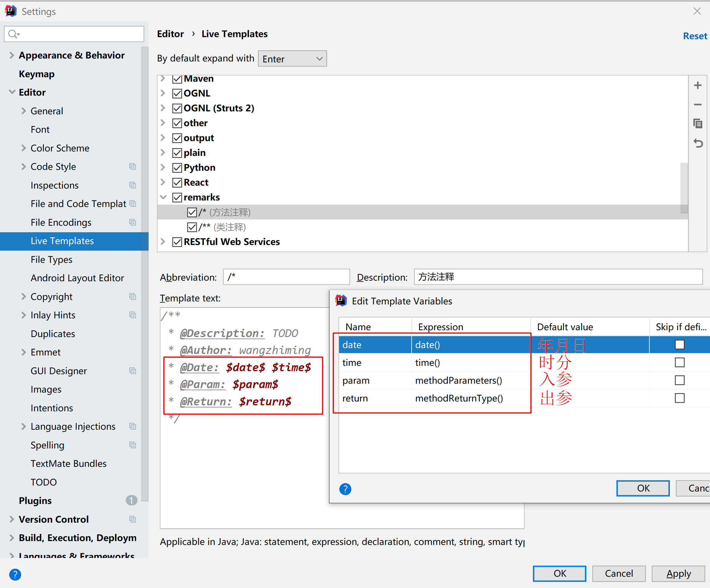Image resolution: width=710 pixels, height=588 pixels.
Task: Uncheck the Python template group checkbox
Action: 177,167
